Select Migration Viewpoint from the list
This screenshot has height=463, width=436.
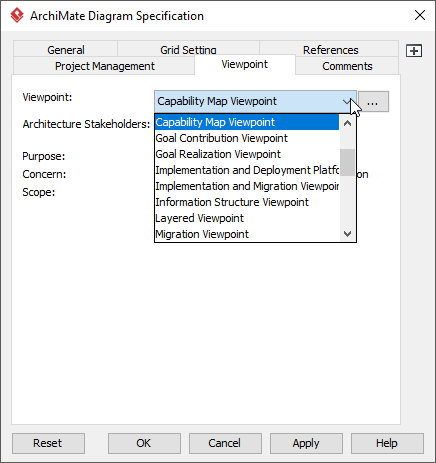[247, 234]
